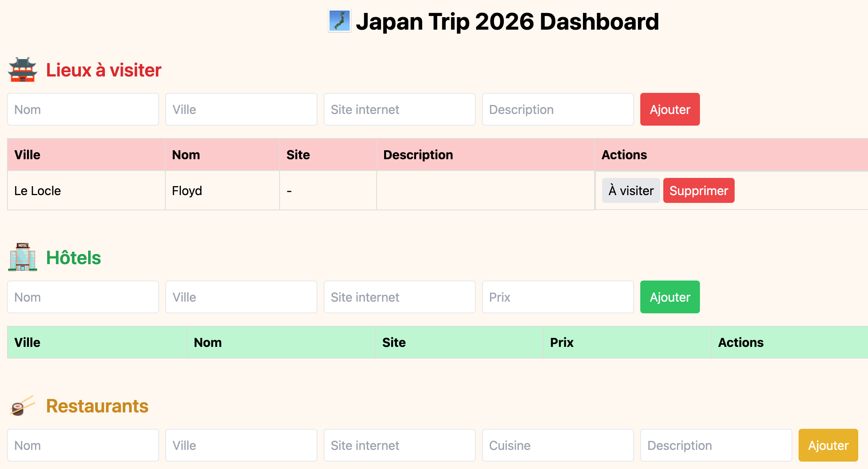868x469 pixels.
Task: Click Supprimer on the Le Locle row
Action: (698, 190)
